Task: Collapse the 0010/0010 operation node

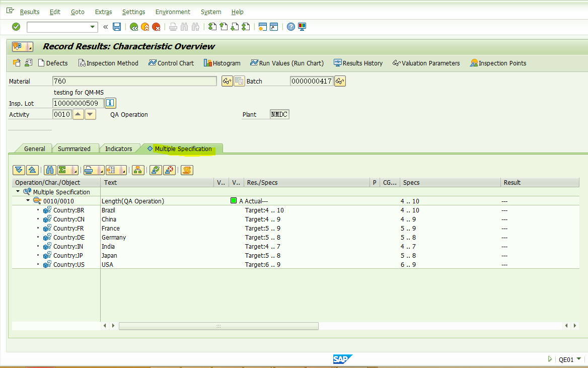Action: tap(28, 201)
